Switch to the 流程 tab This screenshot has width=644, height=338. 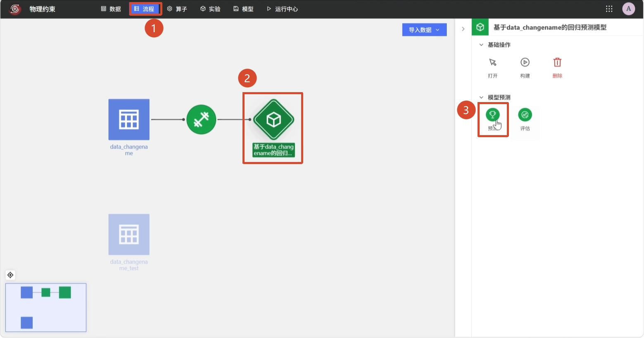[145, 9]
